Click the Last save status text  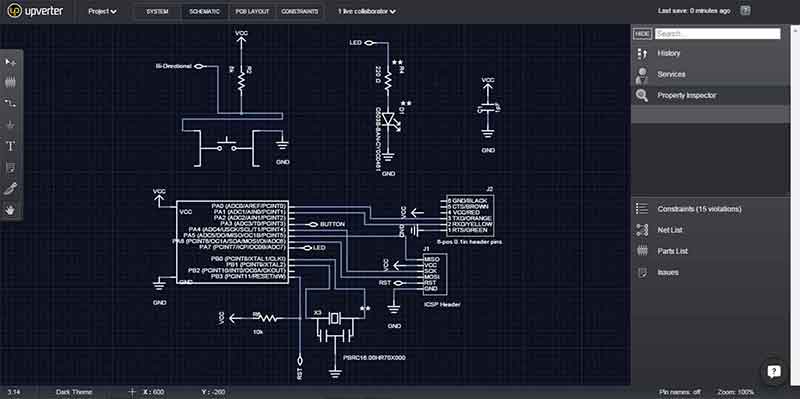point(694,11)
